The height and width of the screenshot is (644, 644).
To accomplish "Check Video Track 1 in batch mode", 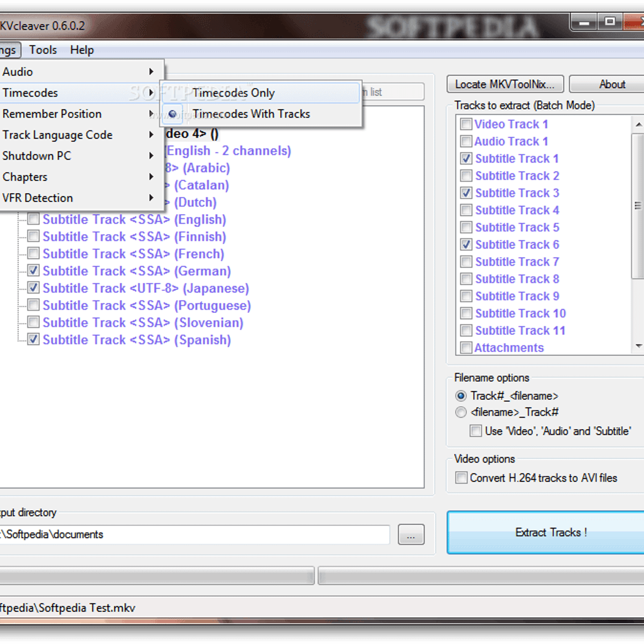I will pos(466,124).
